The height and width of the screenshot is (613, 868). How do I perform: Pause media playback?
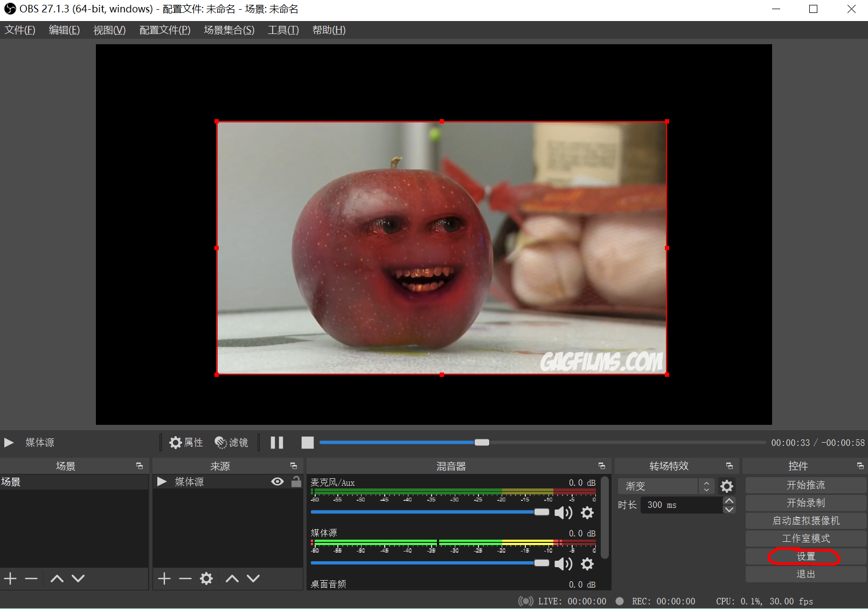click(x=277, y=443)
